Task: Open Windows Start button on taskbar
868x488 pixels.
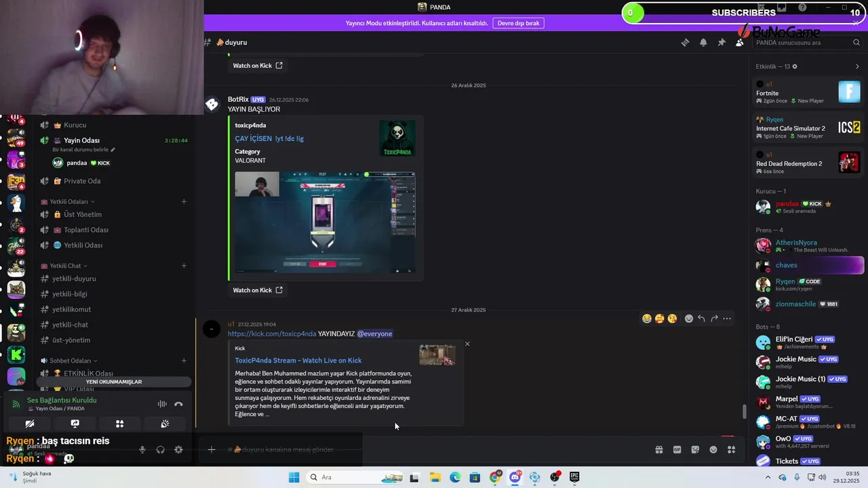Action: click(294, 477)
